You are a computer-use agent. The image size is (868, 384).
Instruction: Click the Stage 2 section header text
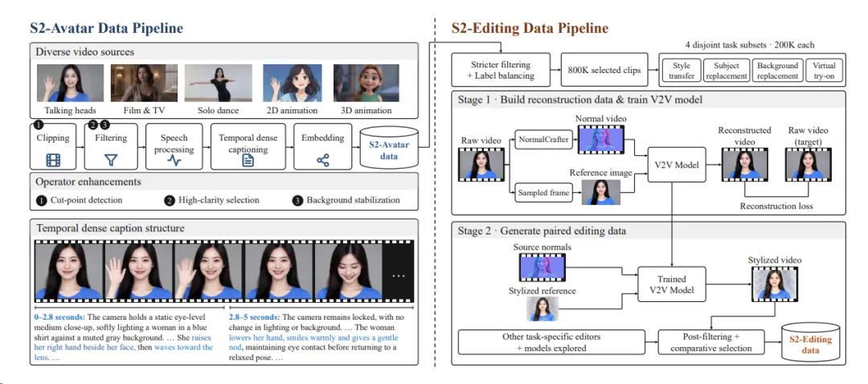pos(542,231)
